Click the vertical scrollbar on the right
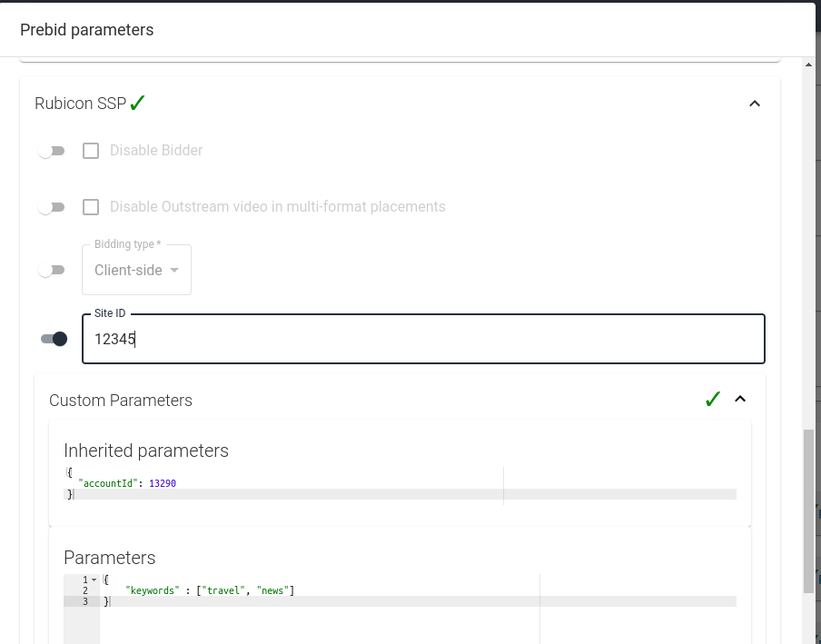This screenshot has height=644, width=821. 808,500
